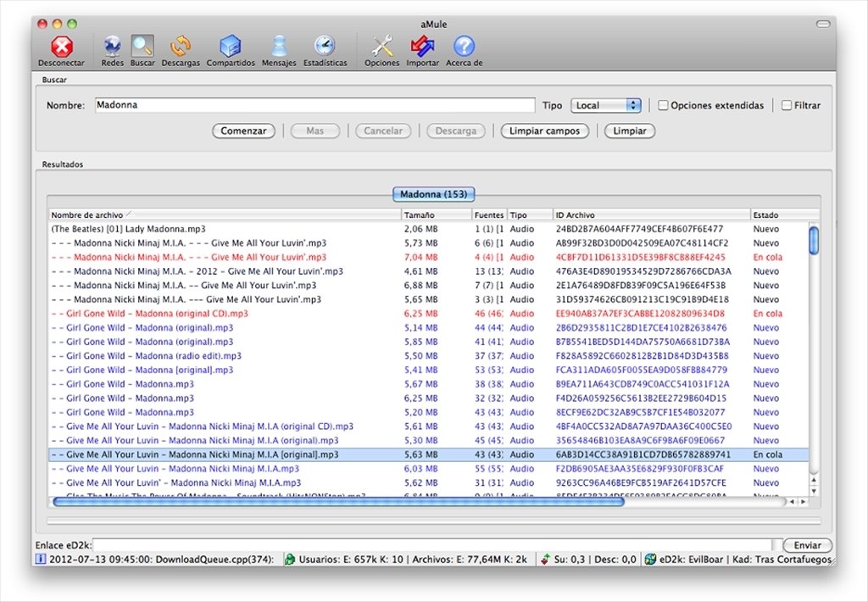This screenshot has height=602, width=868.
Task: Click the scroll right arrow of results list
Action: [803, 502]
